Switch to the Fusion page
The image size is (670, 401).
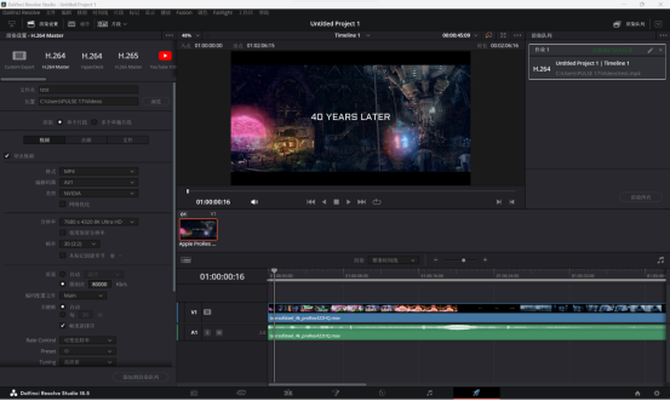click(x=335, y=393)
